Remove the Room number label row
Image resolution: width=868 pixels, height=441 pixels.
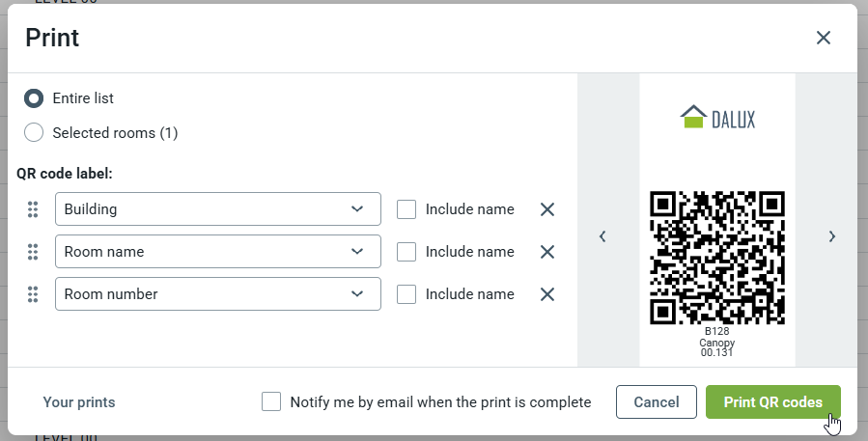point(546,294)
